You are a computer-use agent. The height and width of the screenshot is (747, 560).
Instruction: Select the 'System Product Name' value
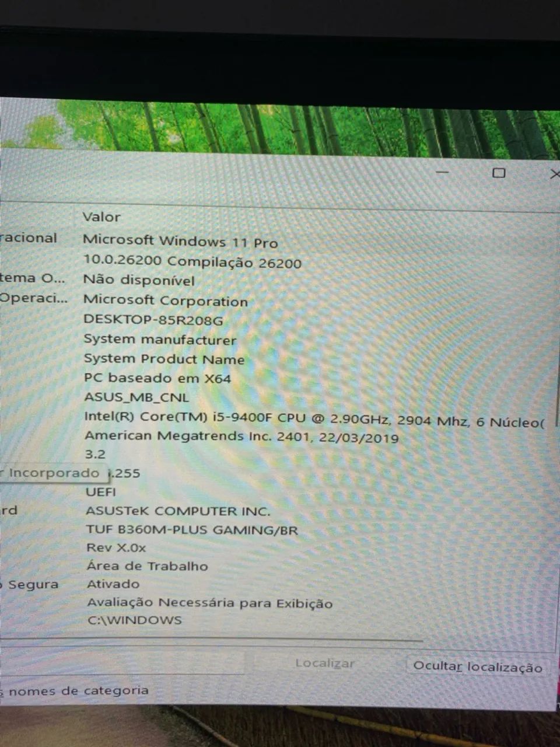coord(164,358)
